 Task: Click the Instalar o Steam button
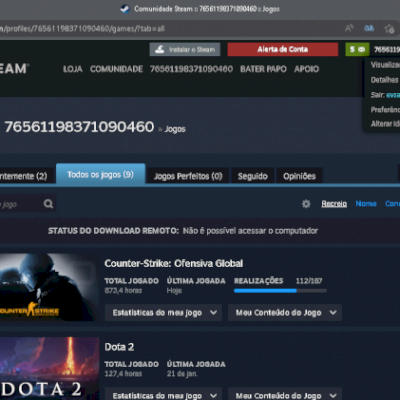click(x=185, y=49)
